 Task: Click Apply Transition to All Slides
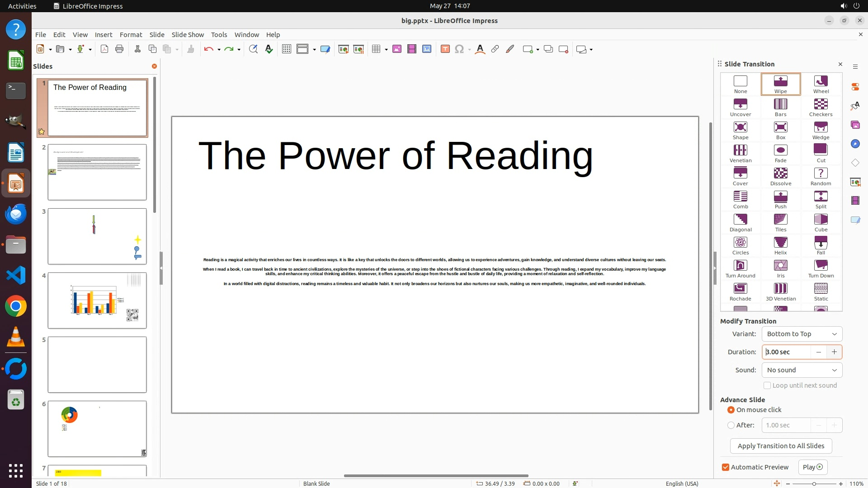[781, 446]
